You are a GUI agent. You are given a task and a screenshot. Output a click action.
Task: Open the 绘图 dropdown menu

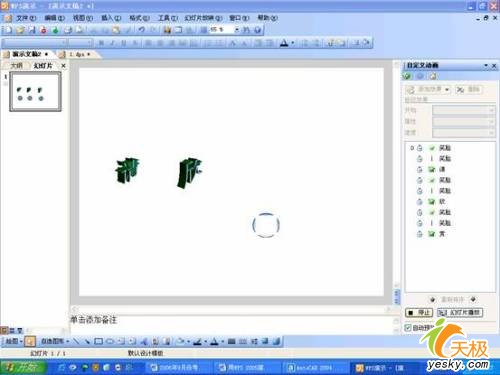point(14,341)
